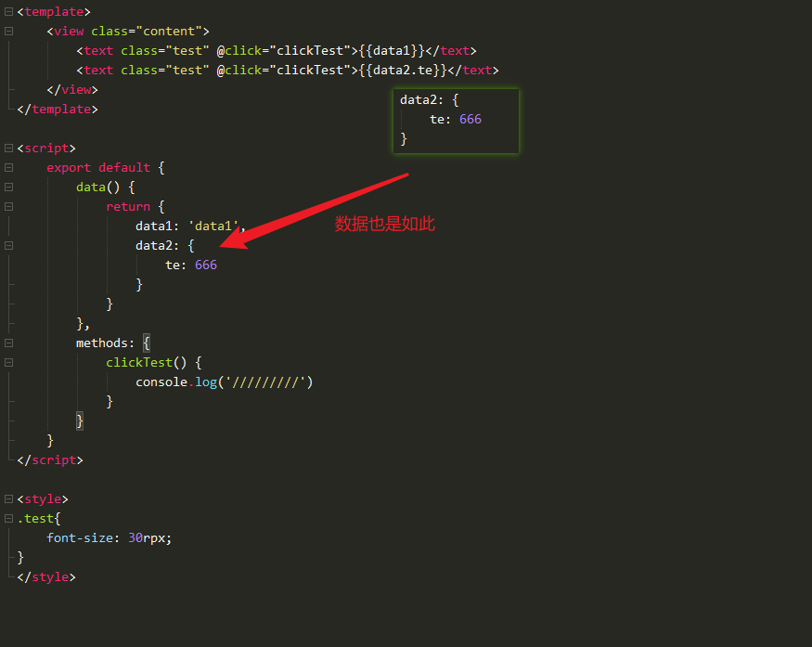The width and height of the screenshot is (812, 647).
Task: Place cursor on {{data2.te}} expression
Action: click(x=403, y=70)
